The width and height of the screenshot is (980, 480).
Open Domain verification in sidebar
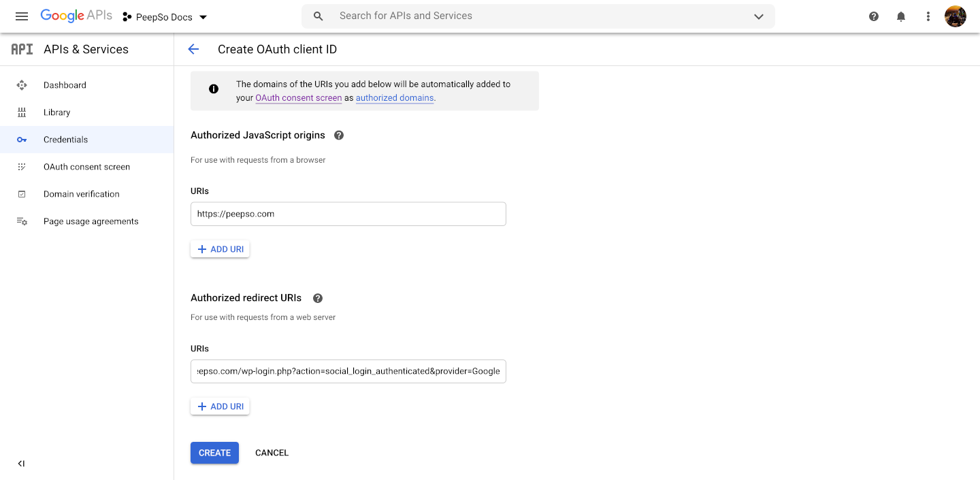point(86,194)
